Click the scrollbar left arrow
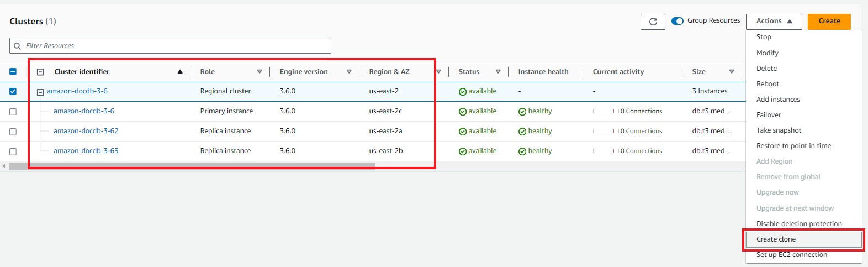The width and height of the screenshot is (868, 267). pyautogui.click(x=4, y=166)
